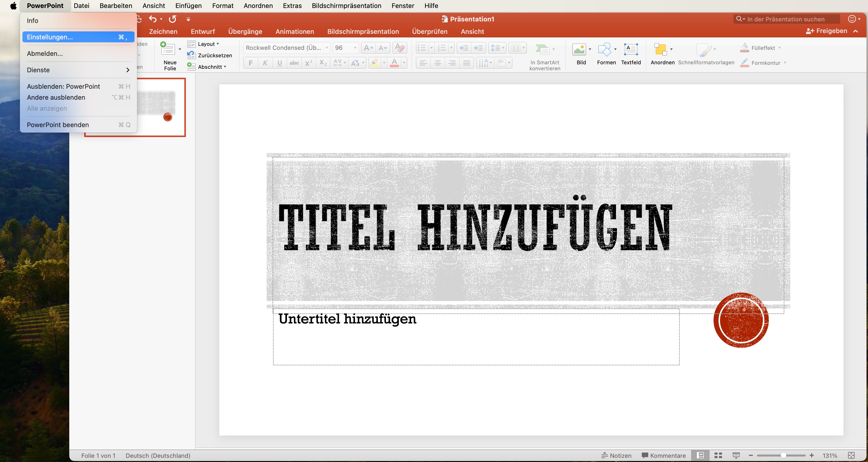The width and height of the screenshot is (868, 462).
Task: Switch to the Übergänge ribbon tab
Action: [245, 32]
